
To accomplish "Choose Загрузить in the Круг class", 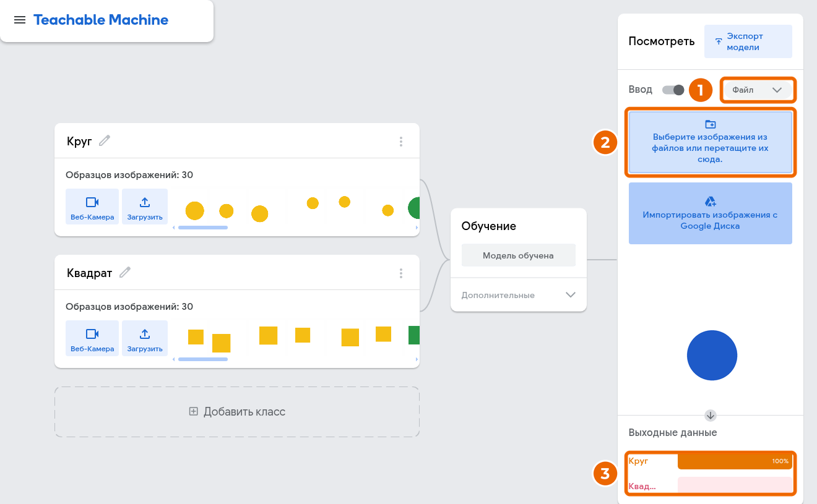I will click(x=145, y=207).
